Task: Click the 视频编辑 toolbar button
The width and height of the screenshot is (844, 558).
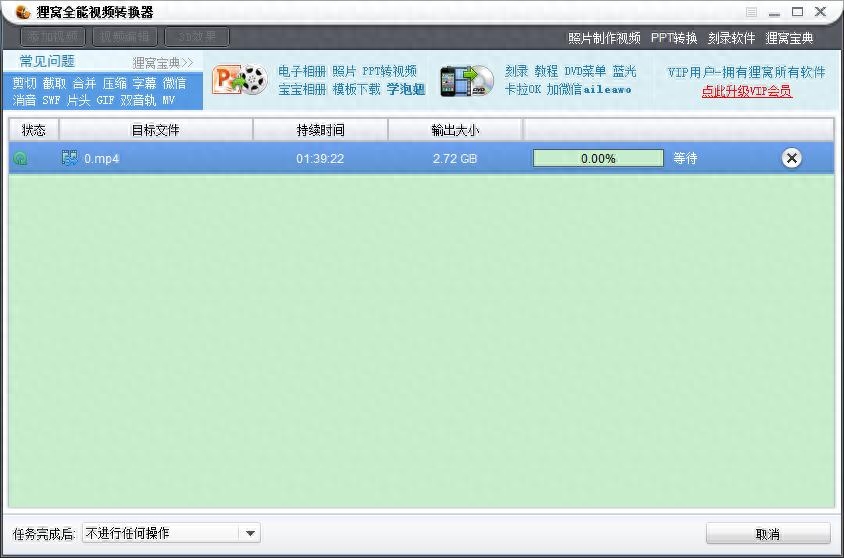Action: tap(125, 37)
